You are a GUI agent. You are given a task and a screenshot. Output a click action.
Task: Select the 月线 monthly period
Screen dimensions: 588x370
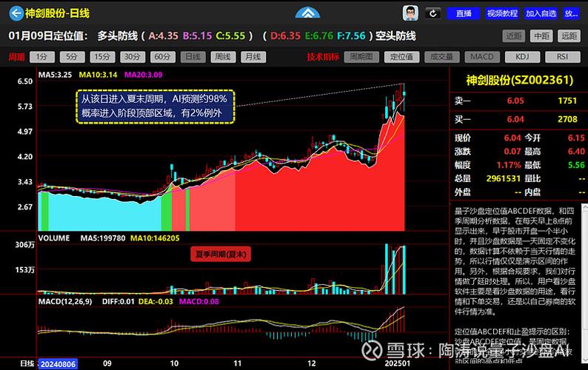(x=253, y=57)
